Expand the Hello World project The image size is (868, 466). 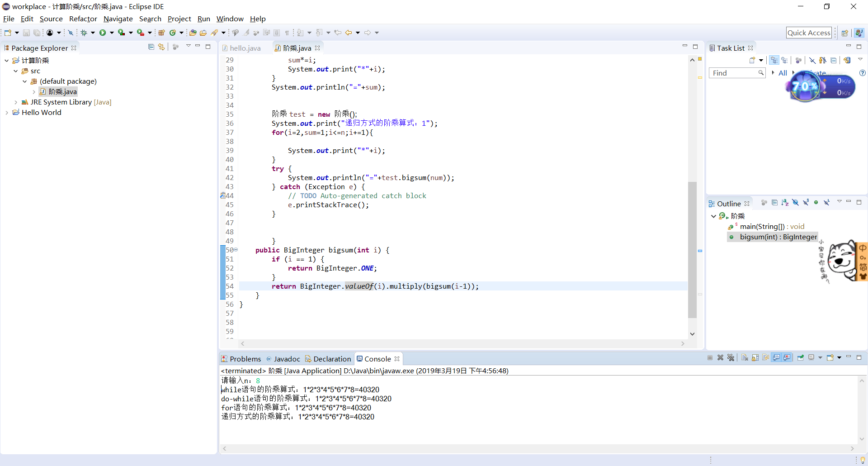pos(7,113)
